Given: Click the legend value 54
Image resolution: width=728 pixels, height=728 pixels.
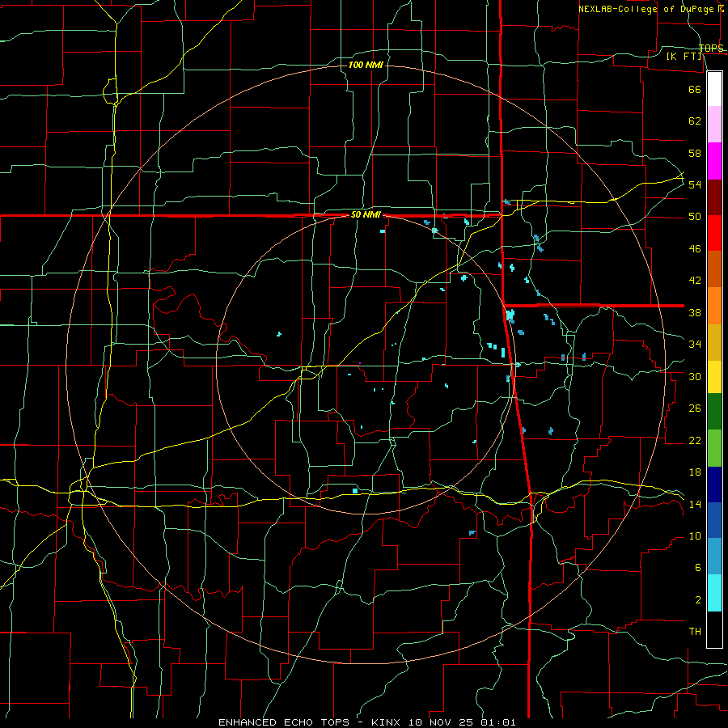Looking at the screenshot, I should 695,184.
